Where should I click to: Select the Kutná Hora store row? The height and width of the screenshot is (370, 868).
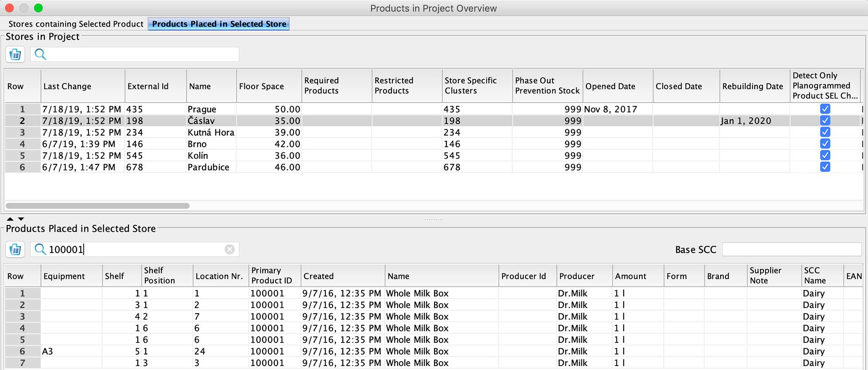pyautogui.click(x=211, y=132)
